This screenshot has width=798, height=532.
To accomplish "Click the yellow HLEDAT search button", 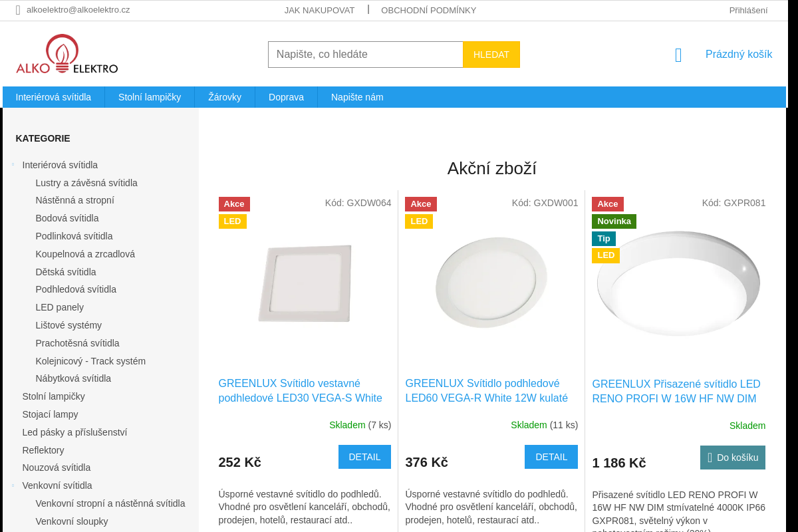I will coord(491,55).
